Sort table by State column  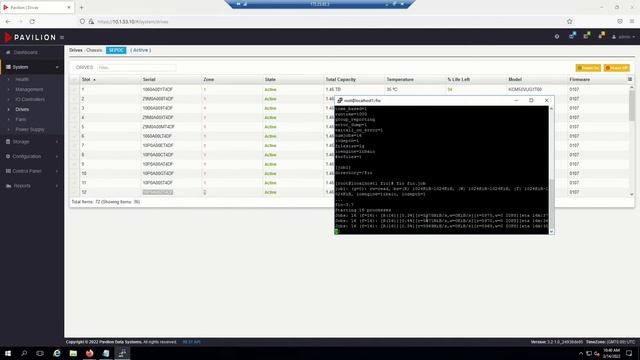(x=270, y=80)
